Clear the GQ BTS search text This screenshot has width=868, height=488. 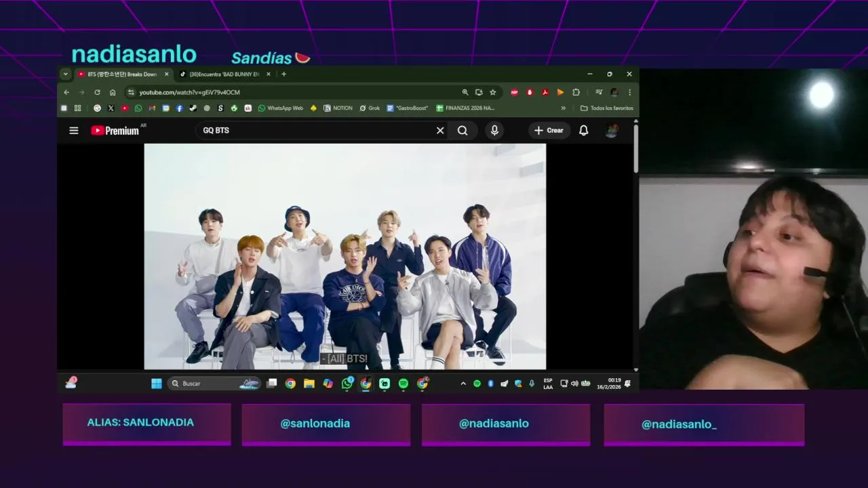pyautogui.click(x=440, y=130)
